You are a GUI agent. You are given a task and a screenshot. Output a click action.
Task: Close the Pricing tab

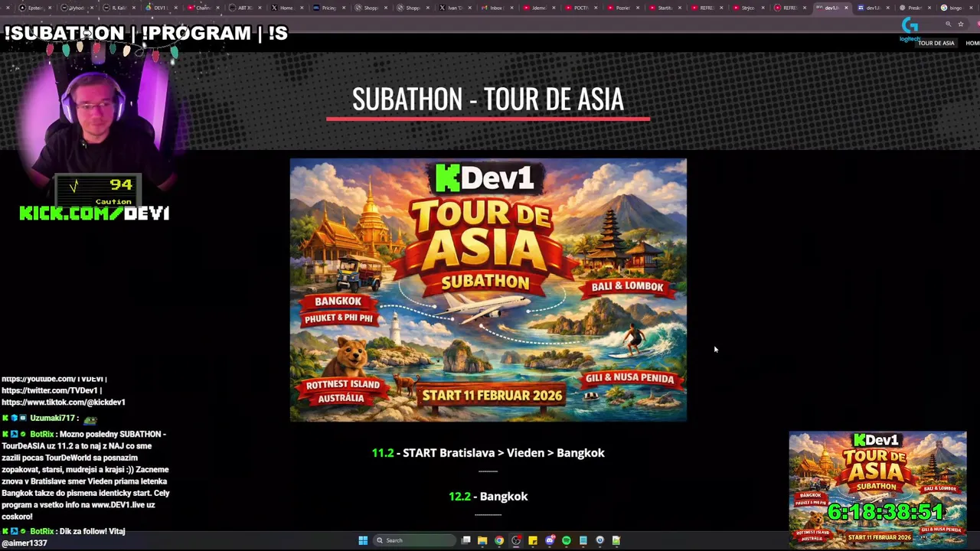point(344,8)
